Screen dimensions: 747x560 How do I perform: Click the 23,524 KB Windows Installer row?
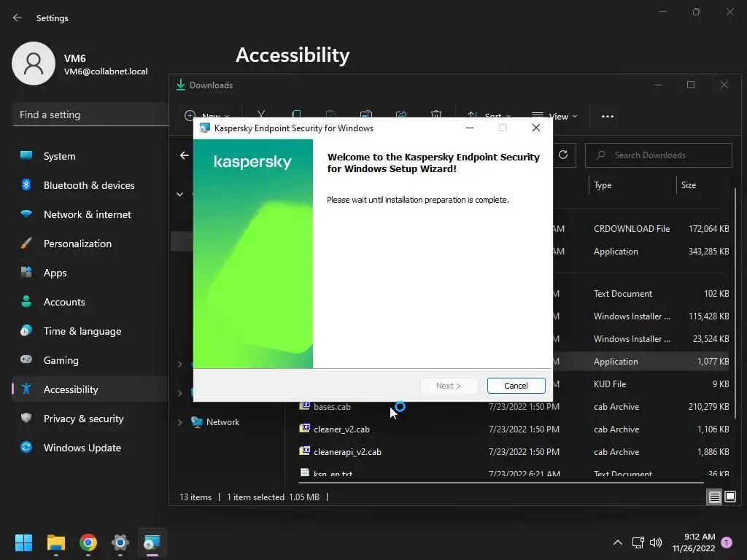click(x=640, y=338)
